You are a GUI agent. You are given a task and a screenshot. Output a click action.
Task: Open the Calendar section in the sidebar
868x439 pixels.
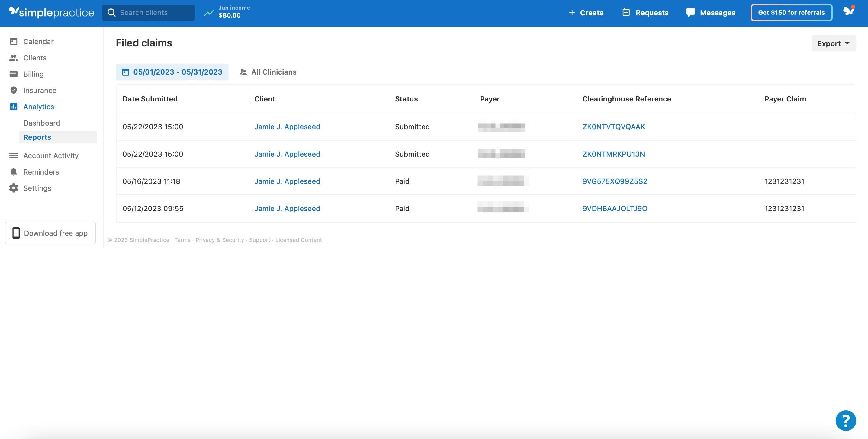pos(38,41)
